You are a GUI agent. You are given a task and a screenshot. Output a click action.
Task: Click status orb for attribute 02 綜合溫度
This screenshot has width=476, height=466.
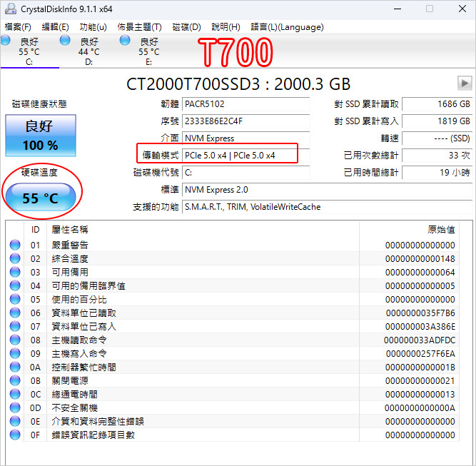pos(15,258)
